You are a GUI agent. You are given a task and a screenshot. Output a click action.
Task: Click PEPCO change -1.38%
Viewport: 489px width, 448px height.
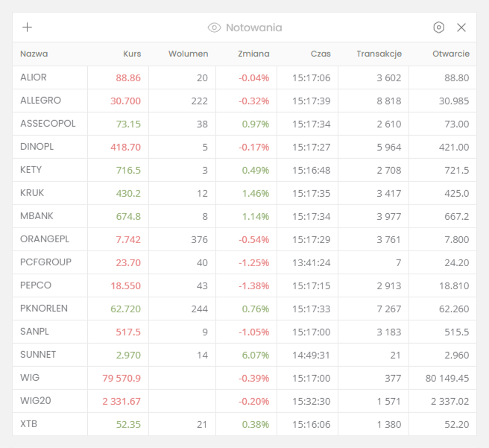[x=254, y=285]
